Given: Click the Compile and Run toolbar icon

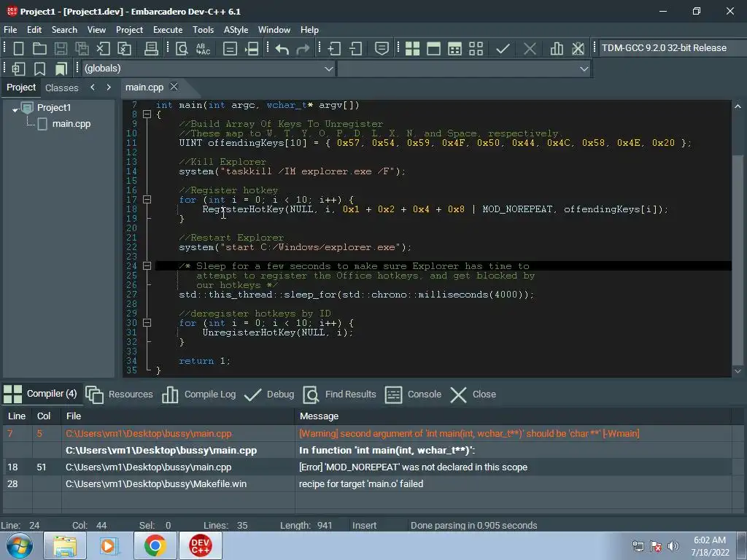Looking at the screenshot, I should (x=454, y=49).
